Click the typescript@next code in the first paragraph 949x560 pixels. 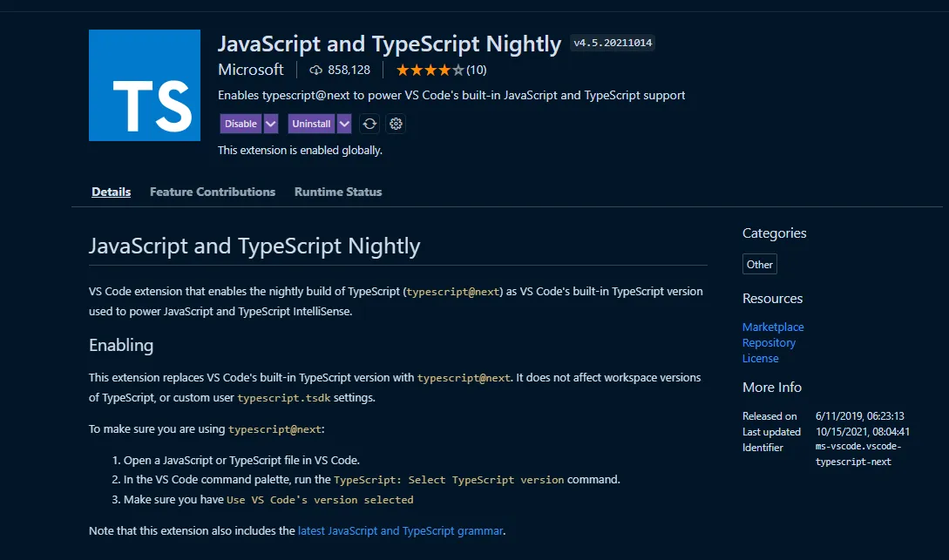click(452, 292)
